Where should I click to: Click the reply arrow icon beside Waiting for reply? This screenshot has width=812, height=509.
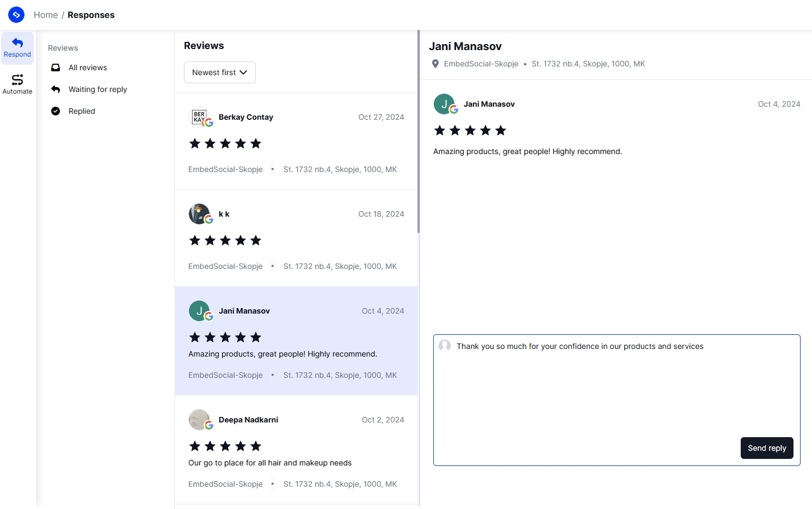(x=56, y=89)
